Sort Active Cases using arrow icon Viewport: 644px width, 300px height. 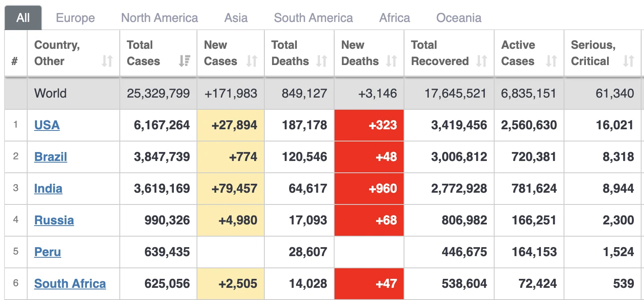(x=551, y=61)
